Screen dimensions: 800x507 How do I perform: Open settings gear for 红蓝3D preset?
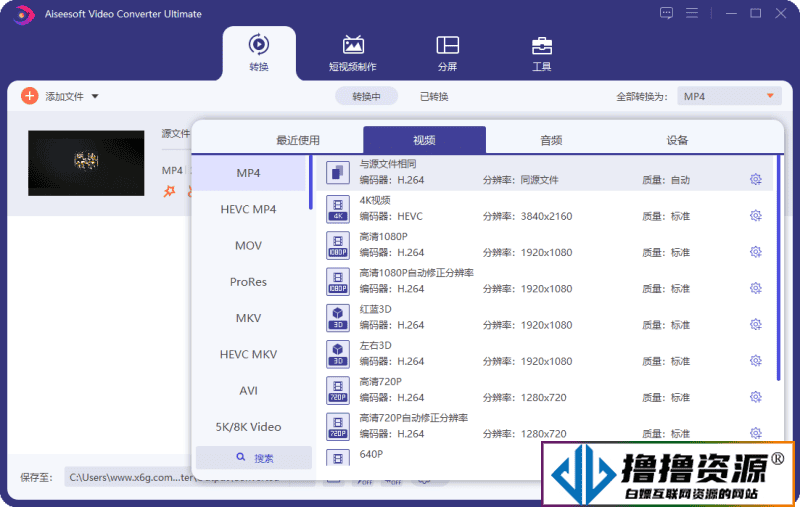[756, 324]
